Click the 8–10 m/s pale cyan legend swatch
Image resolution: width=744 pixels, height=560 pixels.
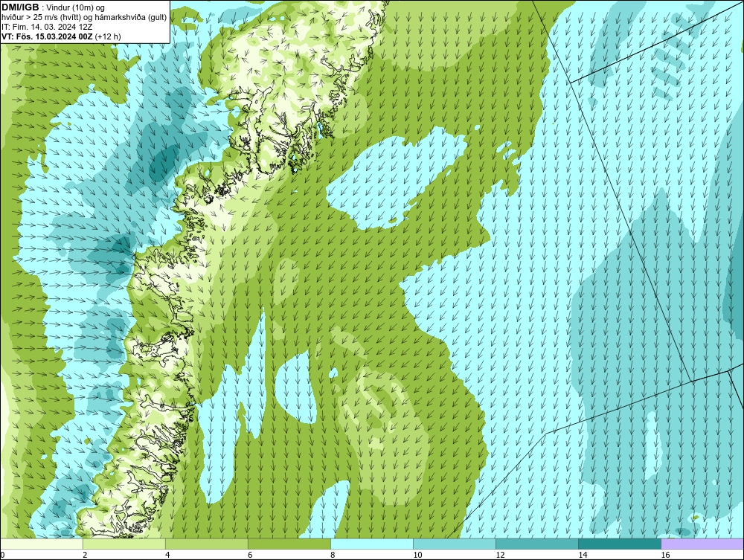tap(371, 544)
